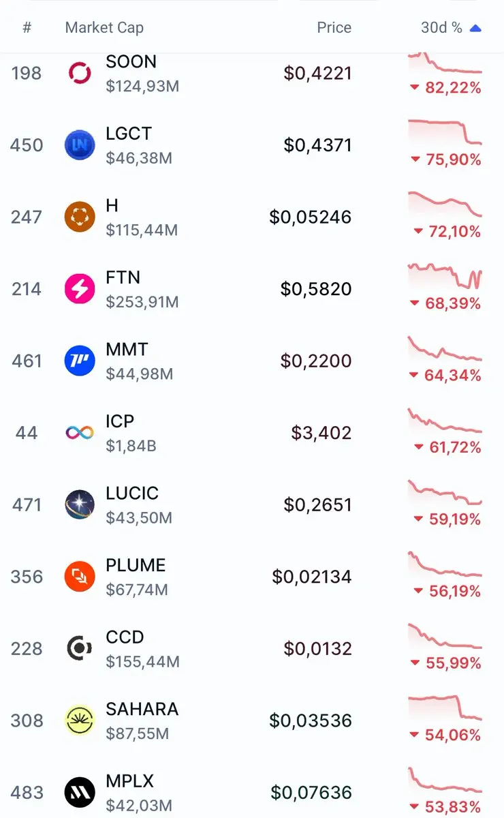Sort by Market Cap header
Image resolution: width=504 pixels, height=818 pixels.
pos(104,28)
